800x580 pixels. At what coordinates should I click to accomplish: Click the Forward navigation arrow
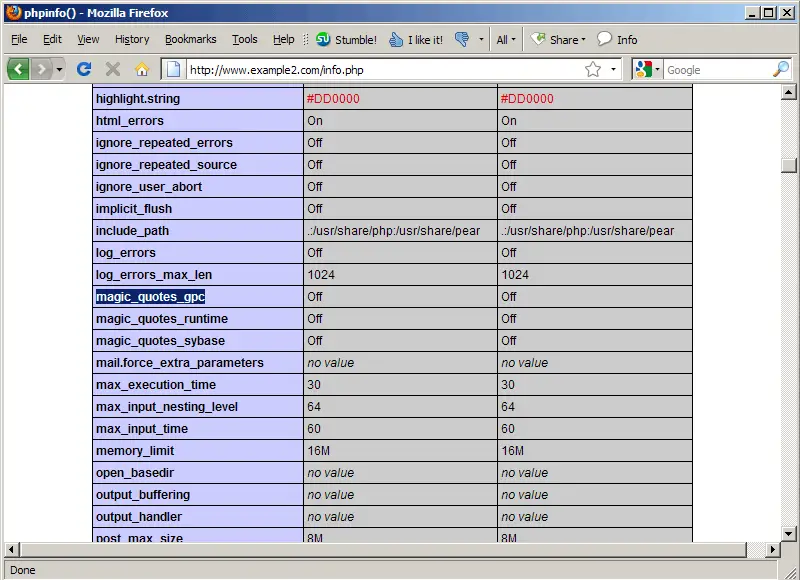[x=41, y=69]
